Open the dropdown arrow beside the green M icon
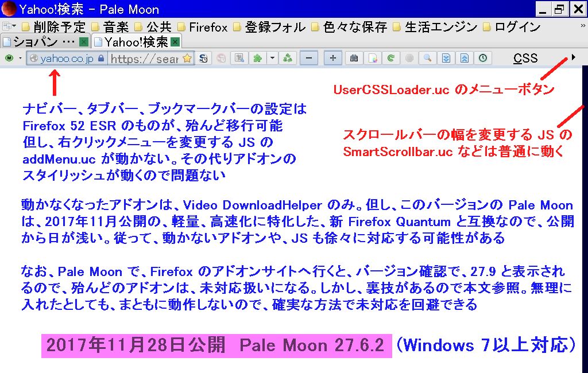The width and height of the screenshot is (588, 373). tap(20, 59)
